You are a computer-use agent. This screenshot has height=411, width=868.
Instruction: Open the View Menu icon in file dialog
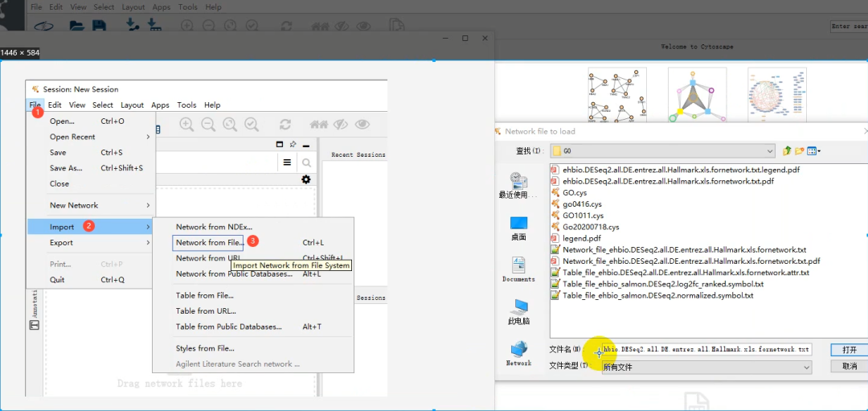(x=813, y=150)
